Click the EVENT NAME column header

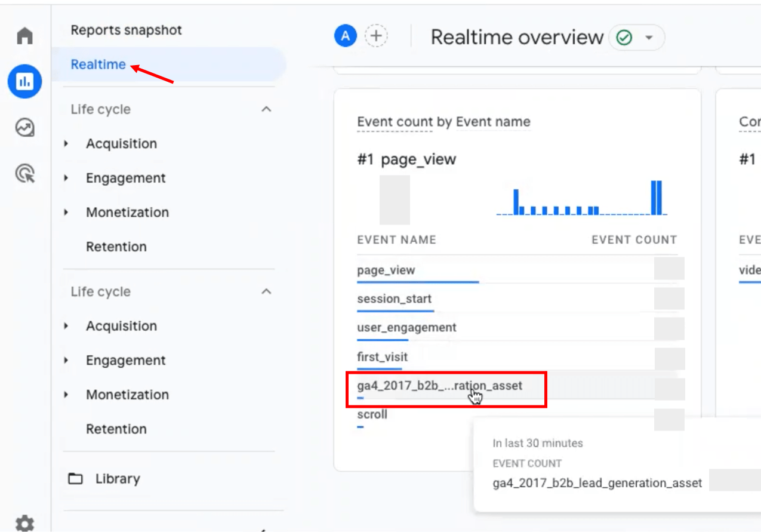coord(396,240)
